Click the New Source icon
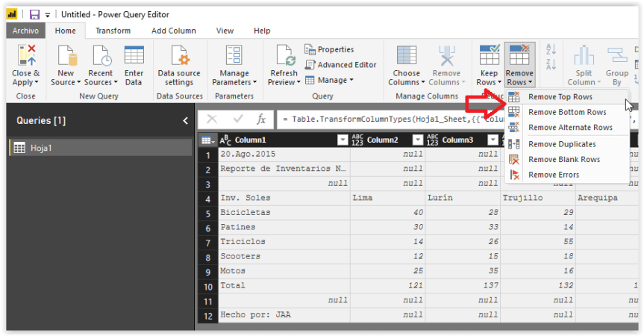The width and height of the screenshot is (644, 336). tap(66, 56)
